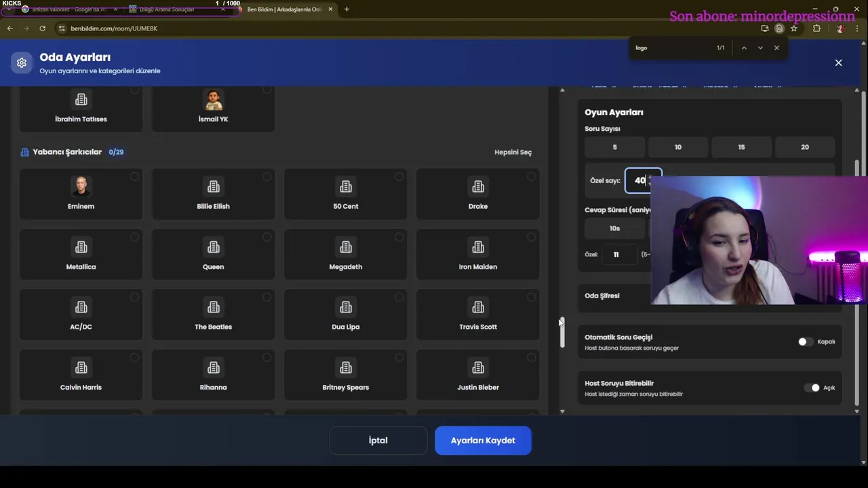The width and height of the screenshot is (868, 488).
Task: Click the building icon above Calvin Harris
Action: coord(81,367)
